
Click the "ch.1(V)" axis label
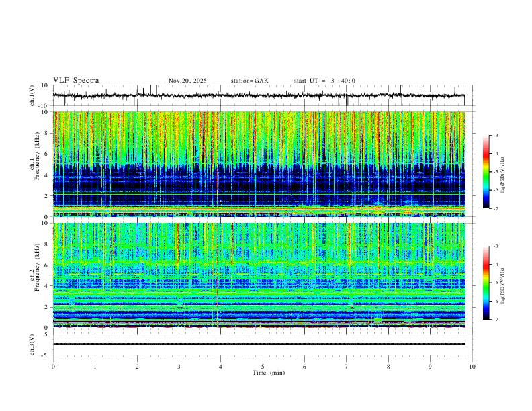[32, 95]
